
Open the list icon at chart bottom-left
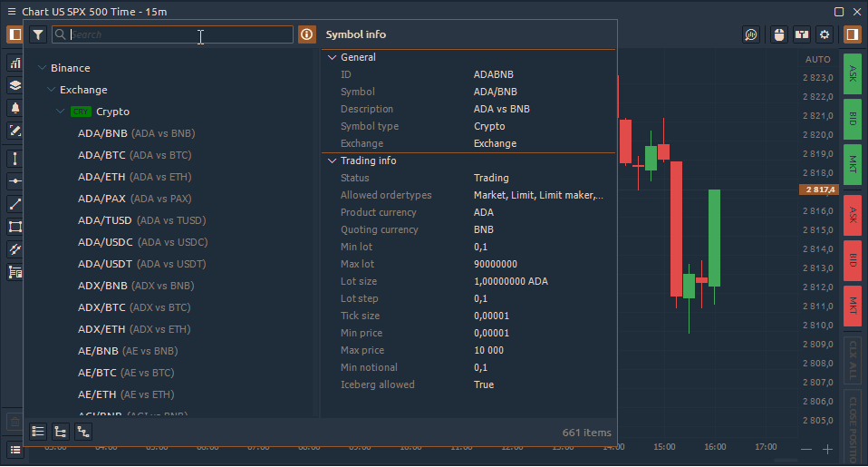(x=14, y=450)
